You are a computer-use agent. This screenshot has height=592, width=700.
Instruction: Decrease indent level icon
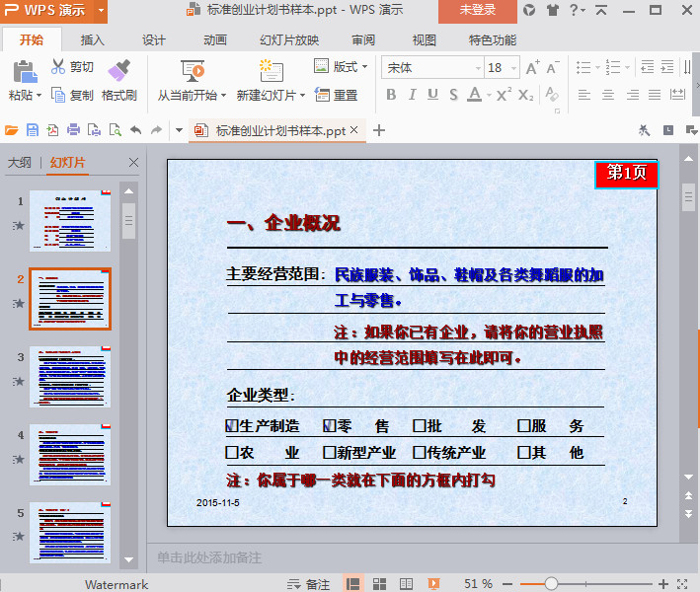(647, 67)
